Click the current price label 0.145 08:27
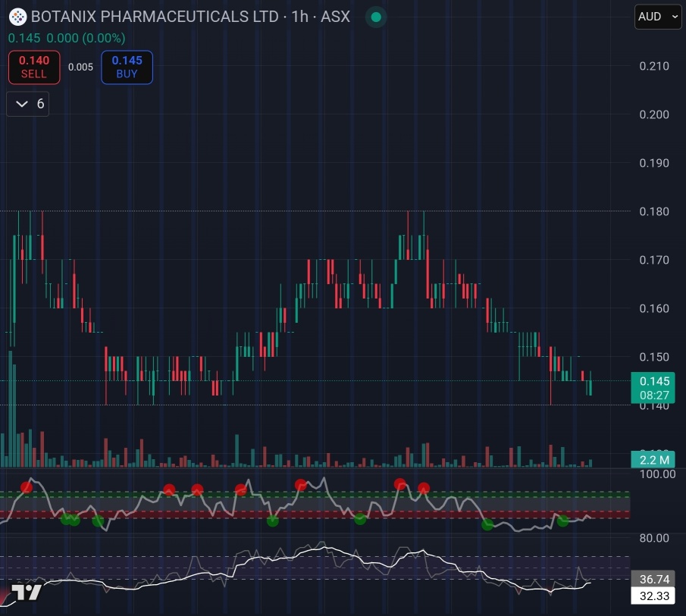This screenshot has height=616, width=686. (653, 388)
